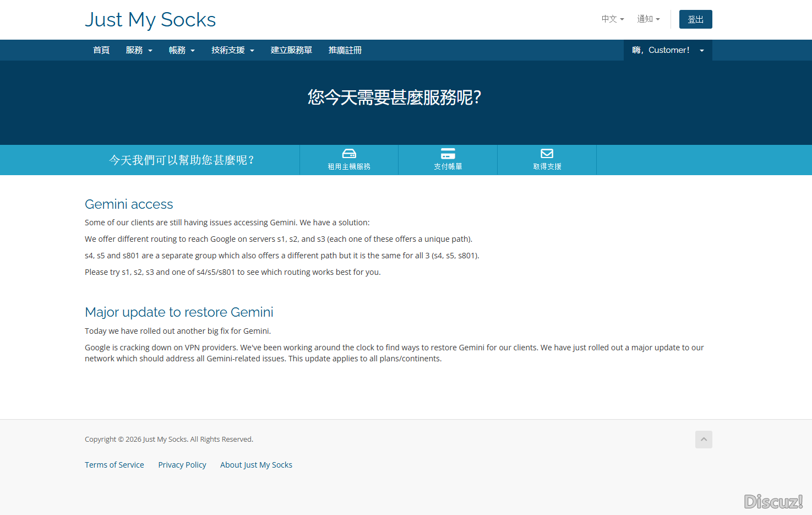Go to 首頁 home page

click(x=101, y=50)
